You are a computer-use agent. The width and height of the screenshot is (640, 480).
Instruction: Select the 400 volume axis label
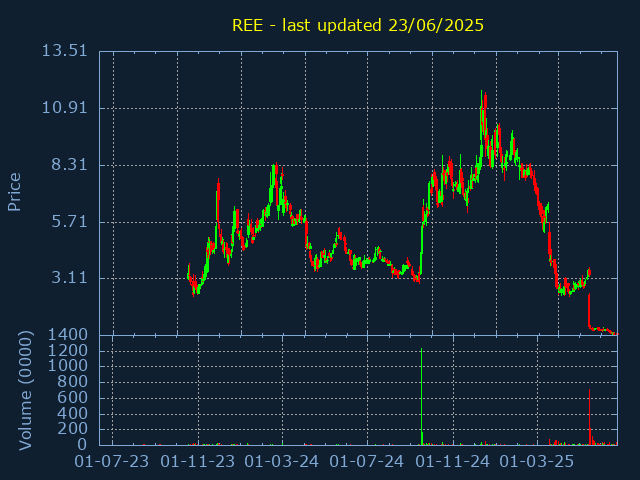tap(72, 413)
